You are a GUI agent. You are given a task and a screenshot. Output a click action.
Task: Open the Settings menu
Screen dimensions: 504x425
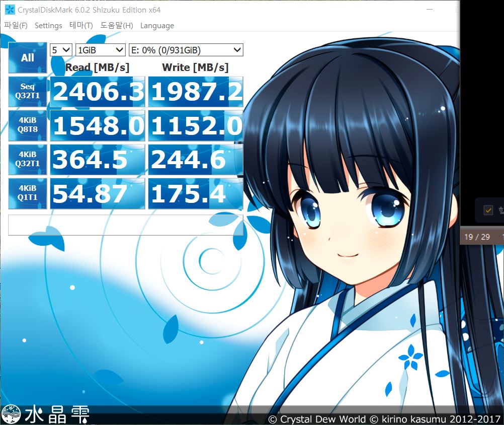[x=48, y=25]
